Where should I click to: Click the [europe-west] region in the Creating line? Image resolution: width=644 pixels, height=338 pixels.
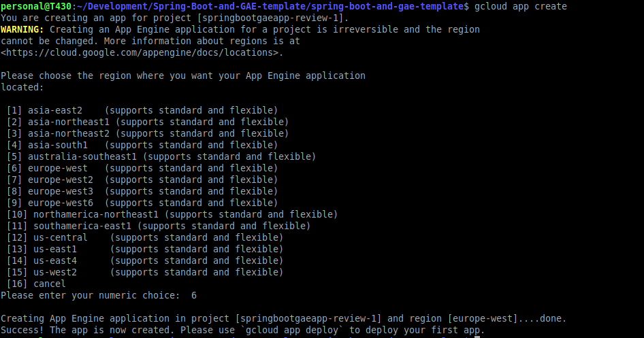[485, 318]
